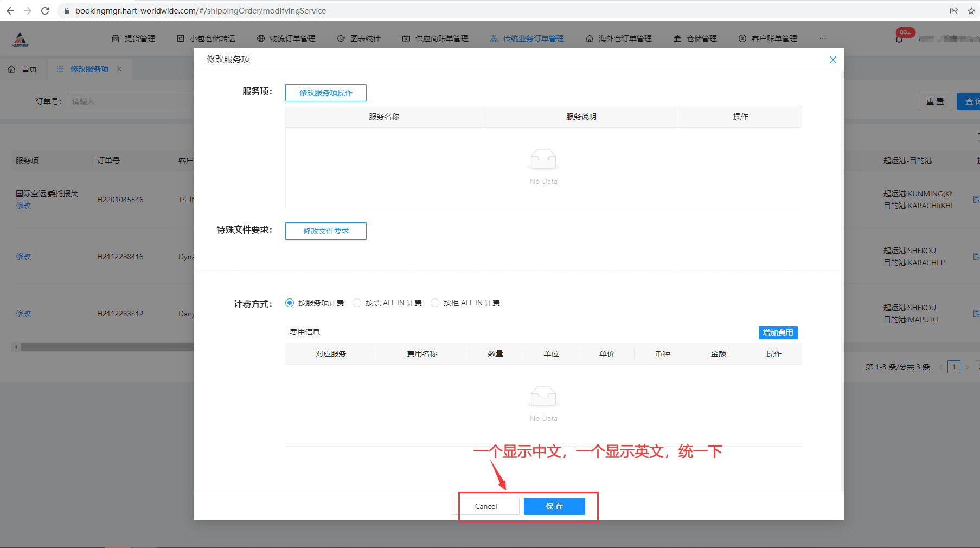Click the company logo icon
The height and width of the screenshot is (548, 980).
(x=20, y=39)
